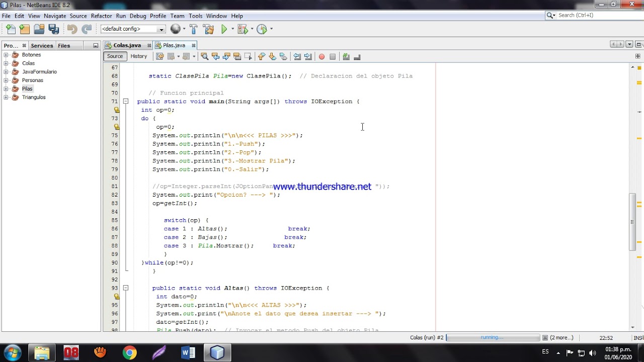The image size is (644, 362).
Task: Select the Pilas project in tree
Action: pyautogui.click(x=27, y=89)
